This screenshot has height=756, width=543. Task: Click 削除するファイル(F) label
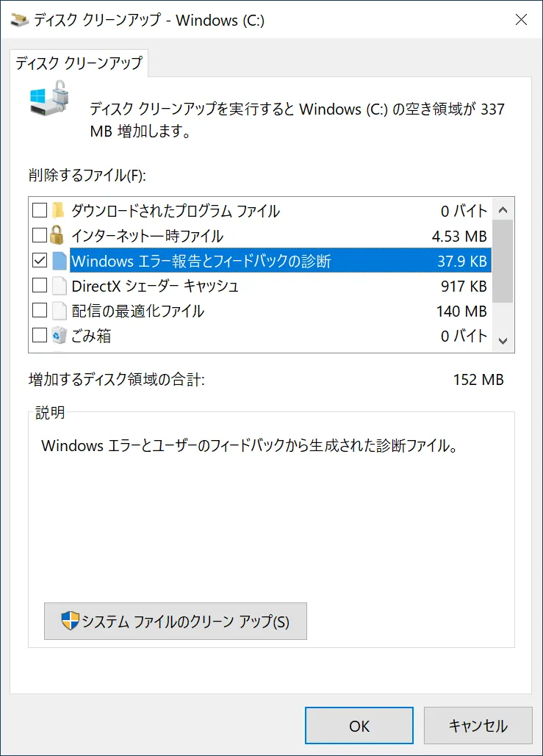[87, 175]
